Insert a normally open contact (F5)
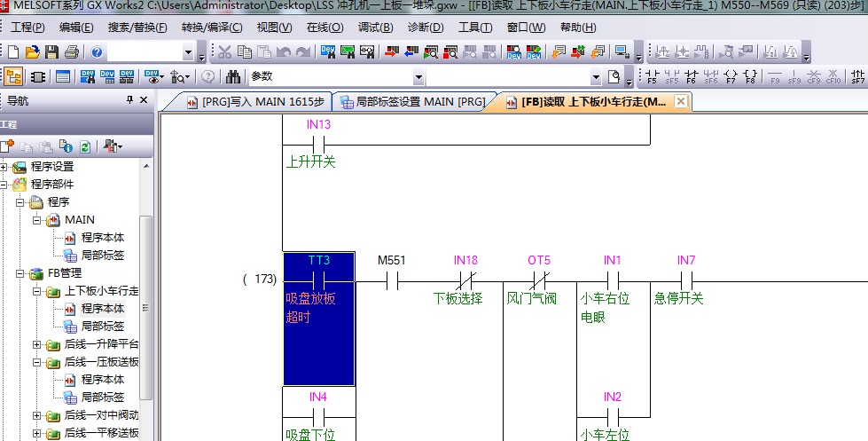868x441 pixels. pyautogui.click(x=653, y=77)
